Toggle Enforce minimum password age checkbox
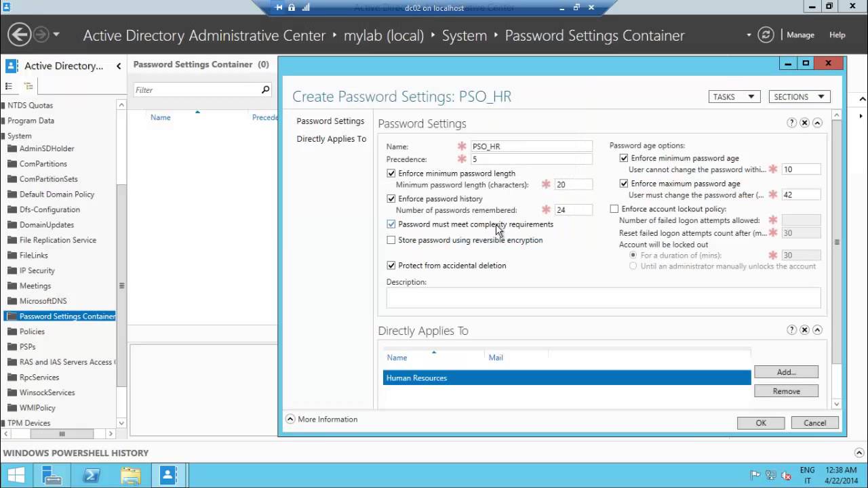The width and height of the screenshot is (868, 488). pyautogui.click(x=624, y=158)
